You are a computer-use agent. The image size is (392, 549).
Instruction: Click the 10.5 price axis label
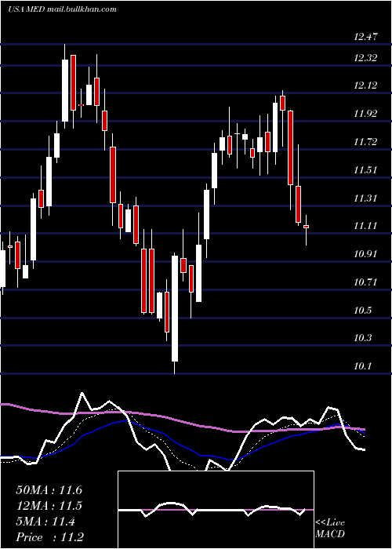362,311
